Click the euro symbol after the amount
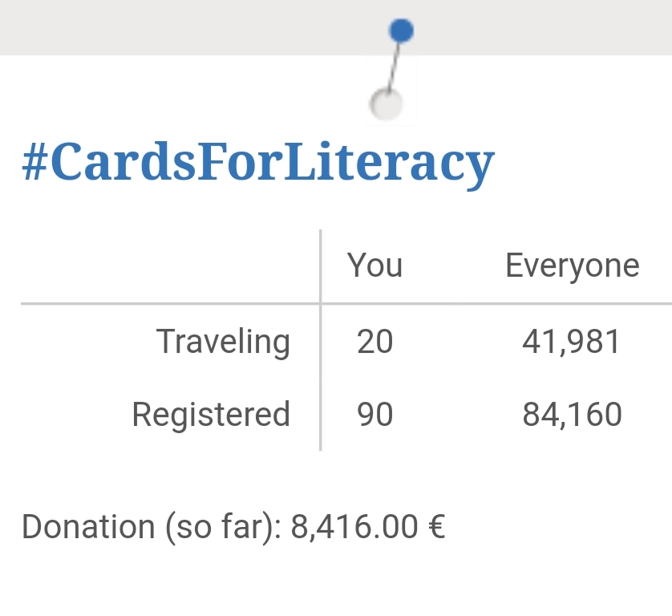The image size is (672, 616). (437, 526)
